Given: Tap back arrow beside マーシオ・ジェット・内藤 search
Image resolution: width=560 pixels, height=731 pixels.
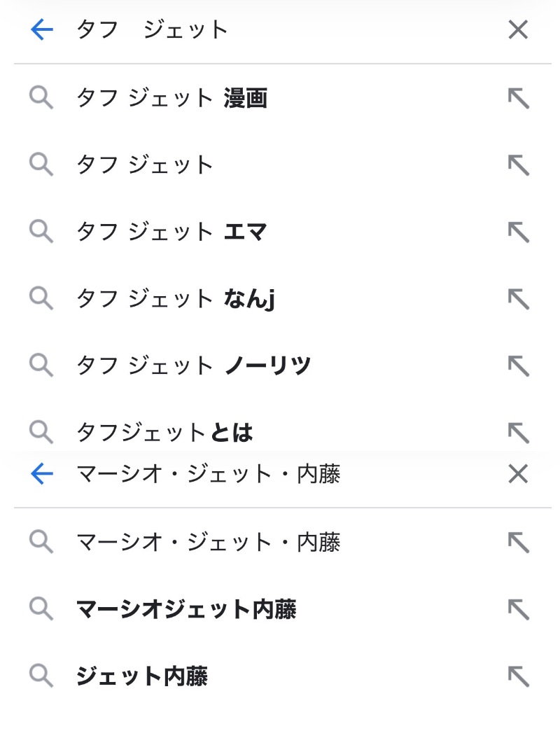Looking at the screenshot, I should pyautogui.click(x=42, y=474).
